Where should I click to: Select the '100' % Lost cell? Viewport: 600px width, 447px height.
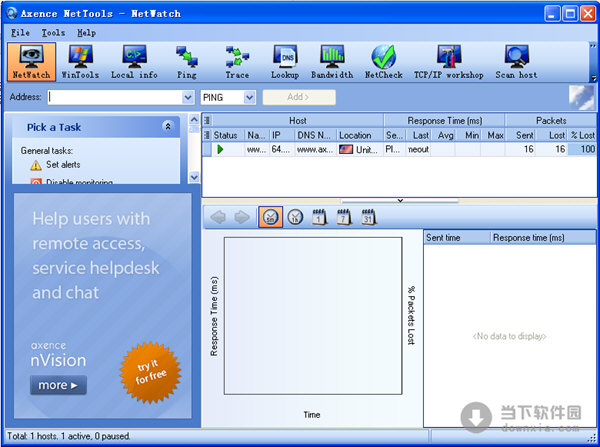tap(582, 149)
